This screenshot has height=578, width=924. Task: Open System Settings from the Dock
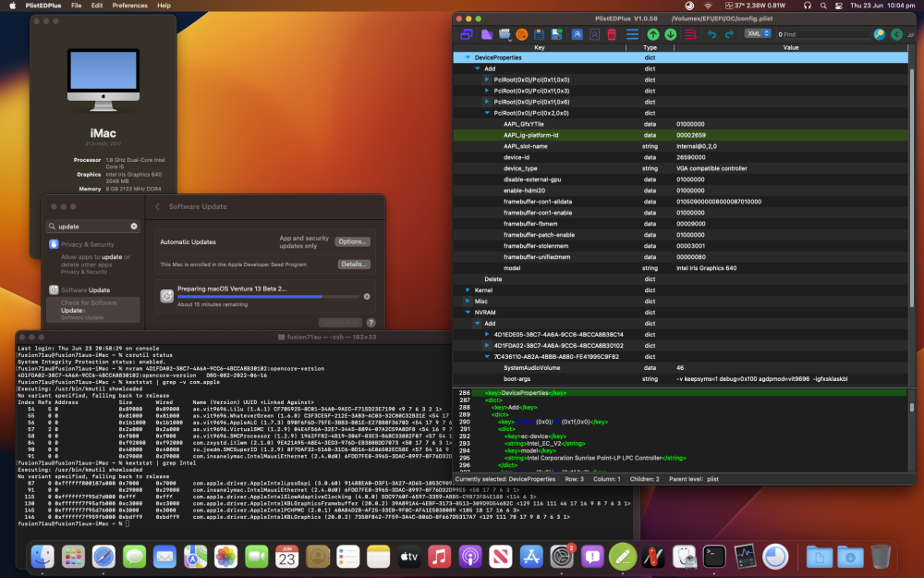562,556
